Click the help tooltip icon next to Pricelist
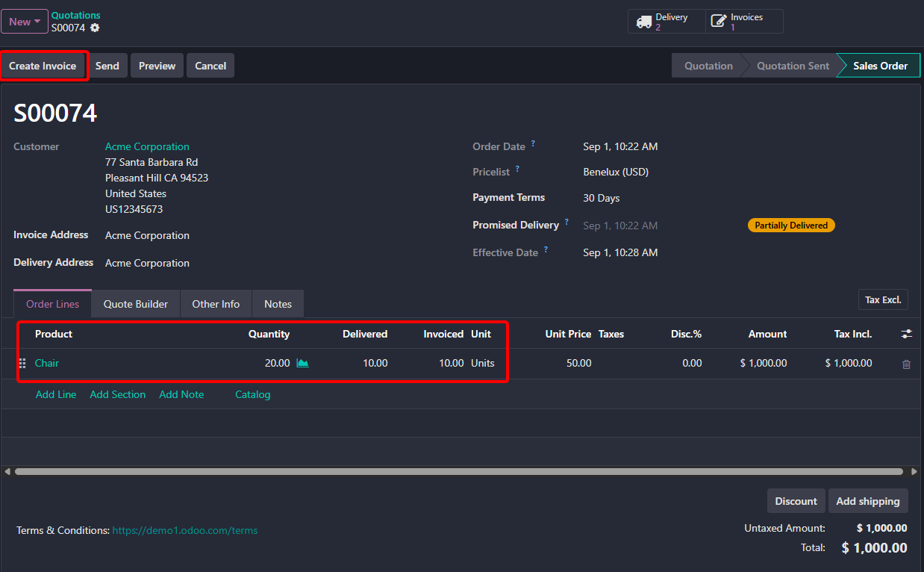The width and height of the screenshot is (924, 572). tap(517, 169)
